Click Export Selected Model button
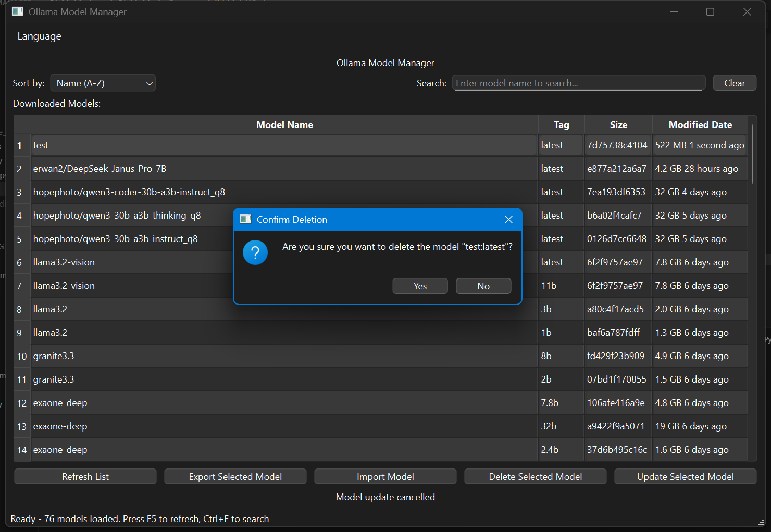Screen dimensions: 771x532 click(235, 476)
